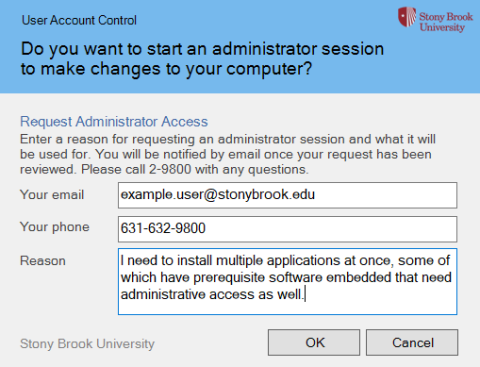Click the Your phone label
The height and width of the screenshot is (367, 480).
(x=55, y=227)
